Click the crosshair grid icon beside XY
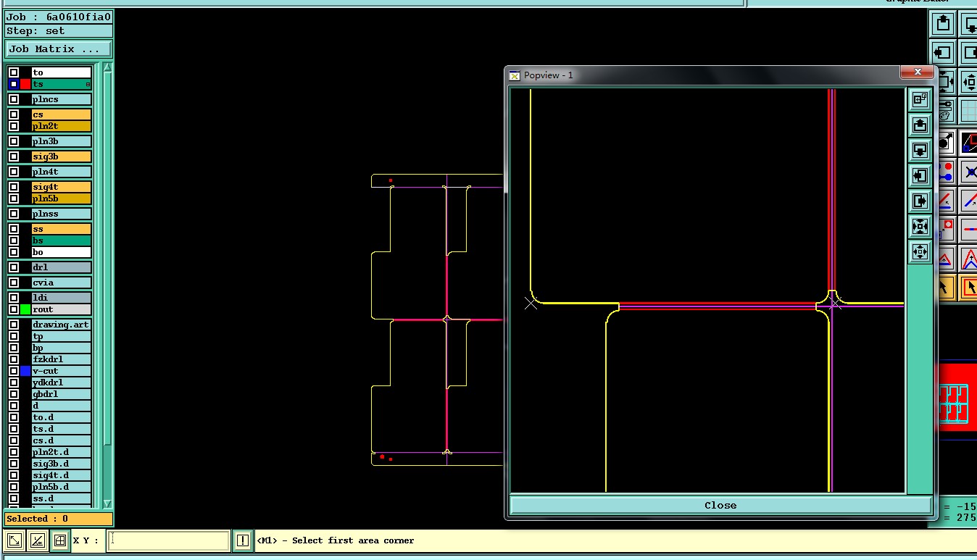The height and width of the screenshot is (560, 977). (60, 540)
